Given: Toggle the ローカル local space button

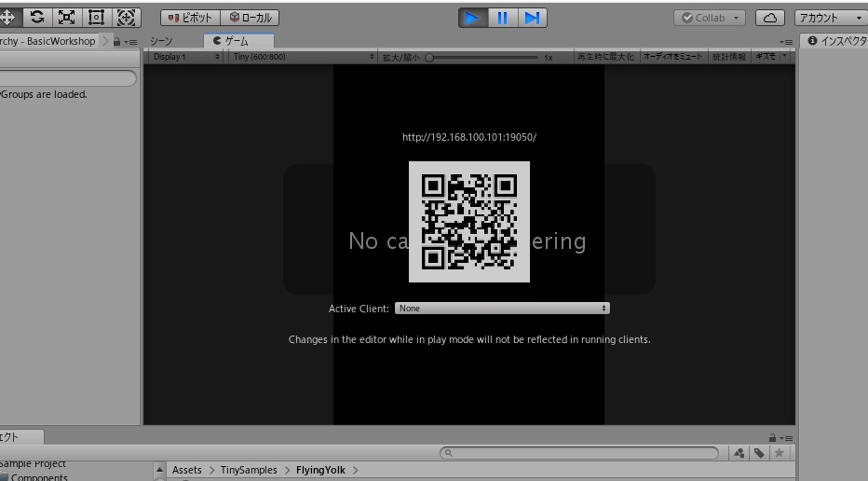Looking at the screenshot, I should [x=250, y=18].
